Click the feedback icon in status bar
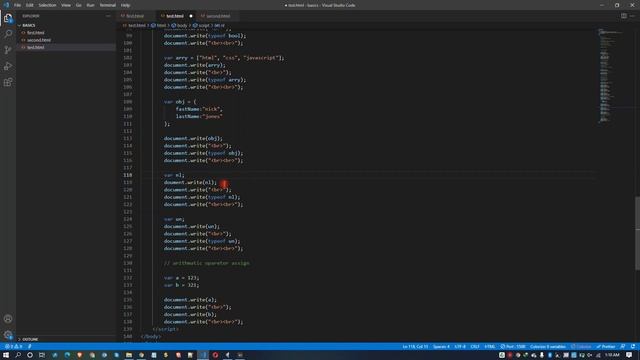 (623, 347)
